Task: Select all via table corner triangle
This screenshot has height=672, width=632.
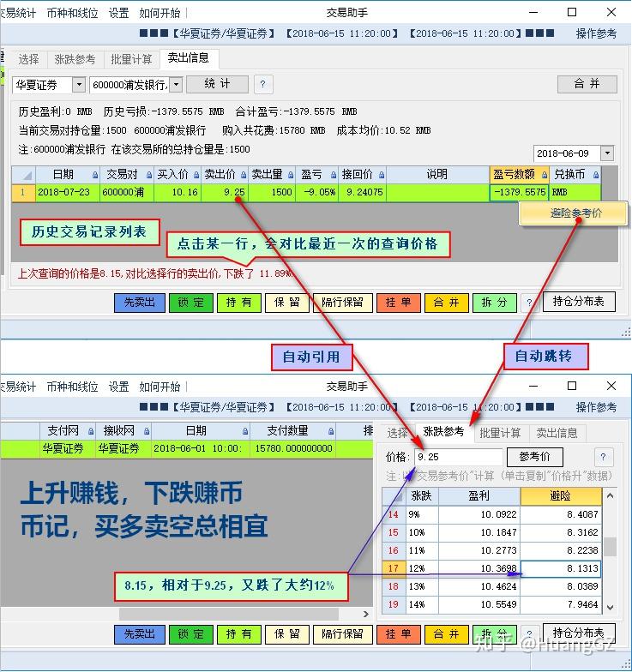Action: click(x=24, y=175)
